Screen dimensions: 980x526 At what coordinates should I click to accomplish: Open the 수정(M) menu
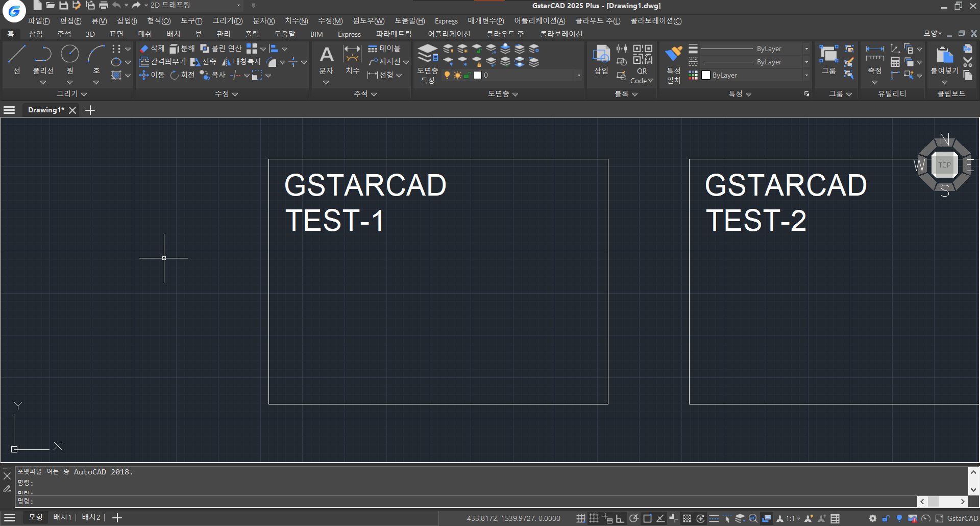[x=330, y=21]
